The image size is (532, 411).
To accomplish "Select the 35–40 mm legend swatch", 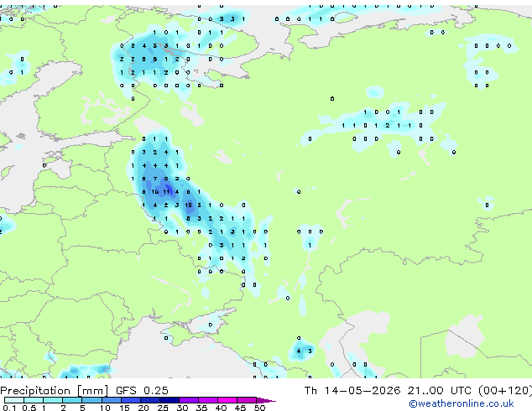I will [x=208, y=400].
